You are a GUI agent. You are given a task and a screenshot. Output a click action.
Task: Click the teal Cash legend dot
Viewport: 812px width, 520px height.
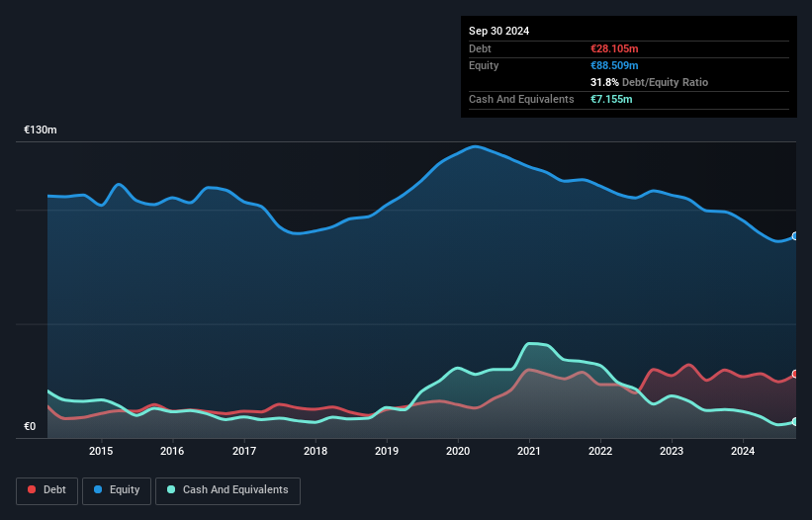pyautogui.click(x=171, y=489)
